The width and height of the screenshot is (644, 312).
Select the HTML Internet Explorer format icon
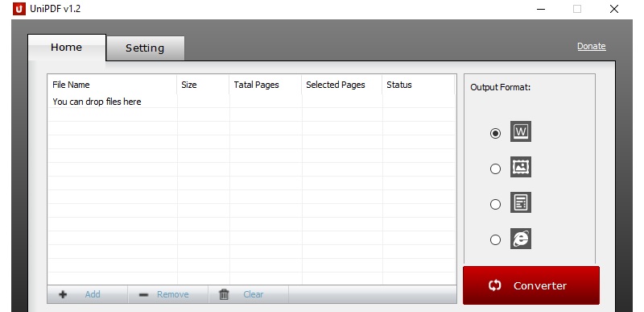[521, 239]
